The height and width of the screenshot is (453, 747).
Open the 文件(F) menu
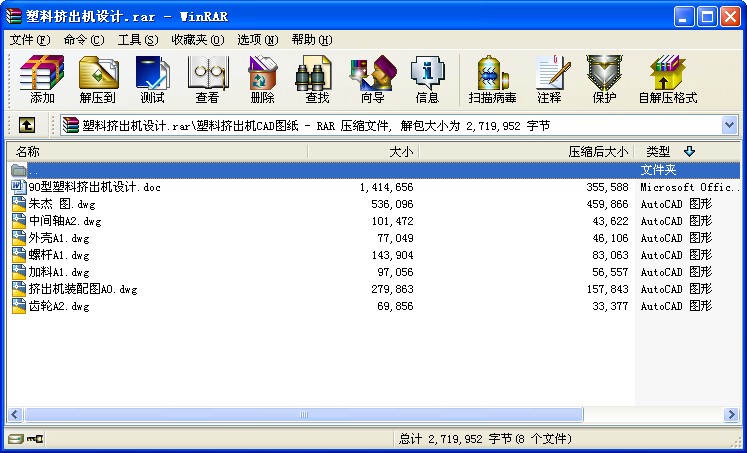click(x=30, y=40)
